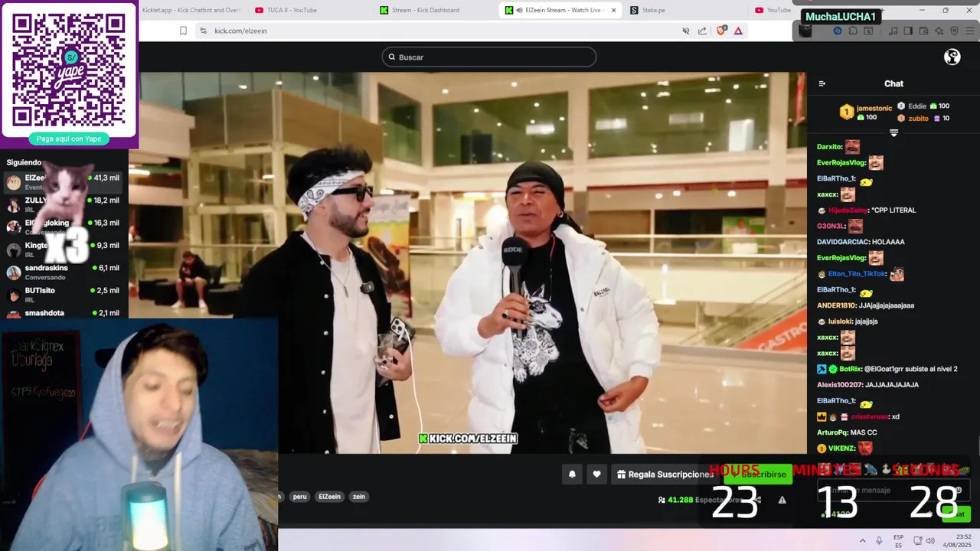Open ESP language switcher in taskbar
This screenshot has width=980, height=551.
click(x=899, y=540)
